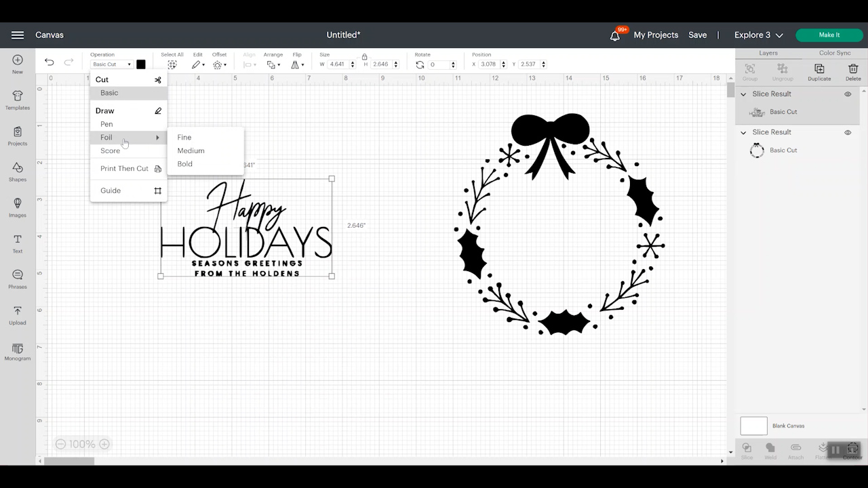Image resolution: width=868 pixels, height=488 pixels.
Task: Open the Edit dropdown
Action: 198,64
